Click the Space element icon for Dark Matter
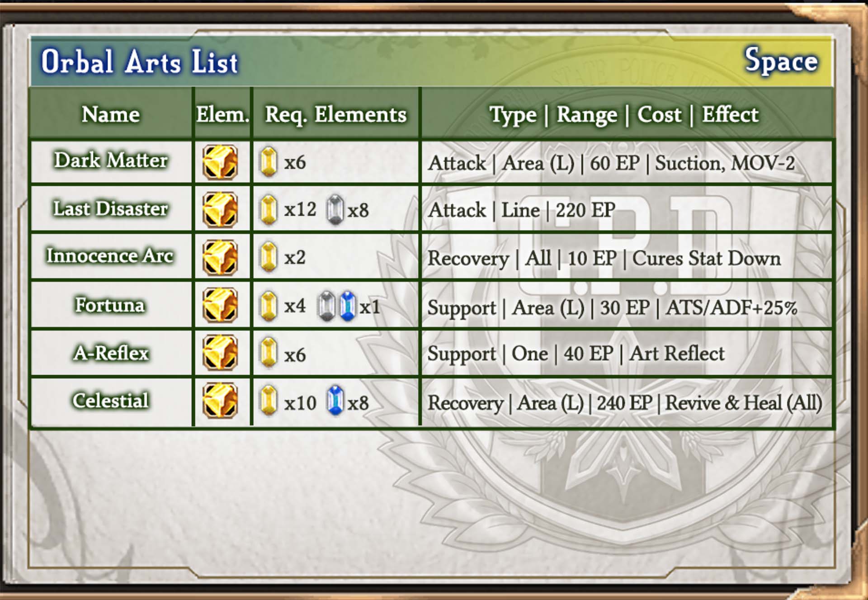Screen dimensions: 868x600 (x=220, y=162)
